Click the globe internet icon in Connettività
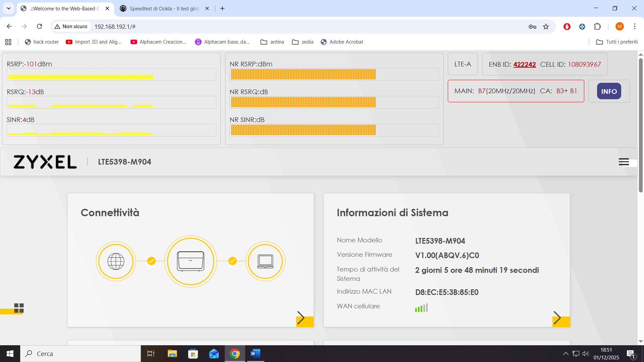Screen dimensions: 644x362 click(x=116, y=261)
